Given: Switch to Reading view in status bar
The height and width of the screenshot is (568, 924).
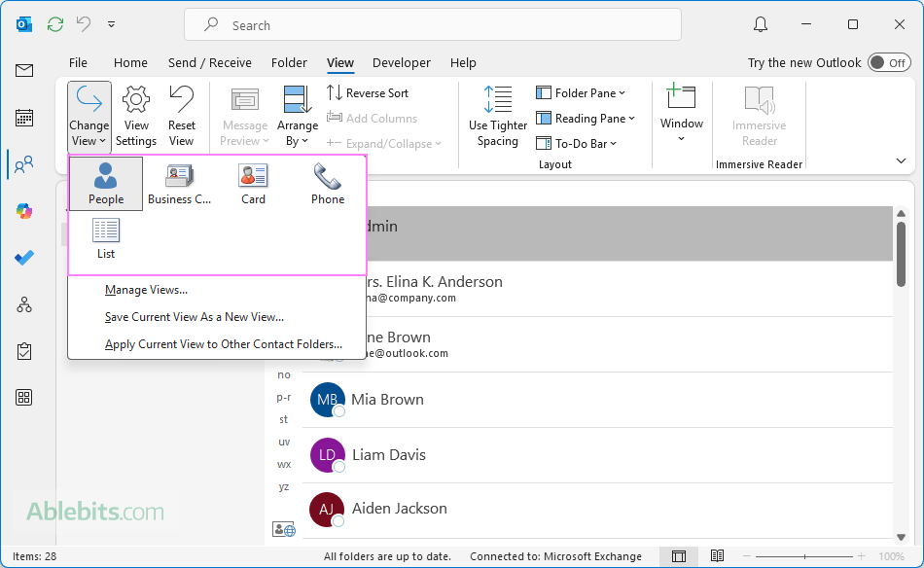Looking at the screenshot, I should (717, 556).
